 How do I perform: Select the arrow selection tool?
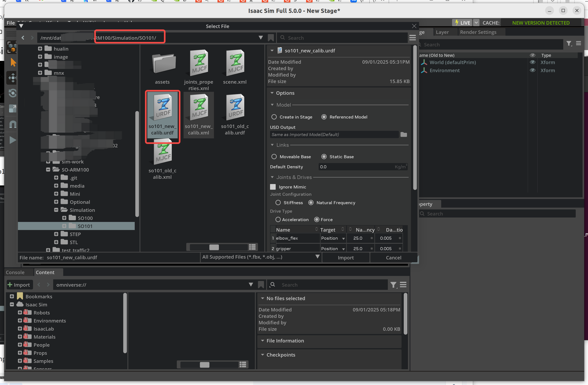point(13,62)
